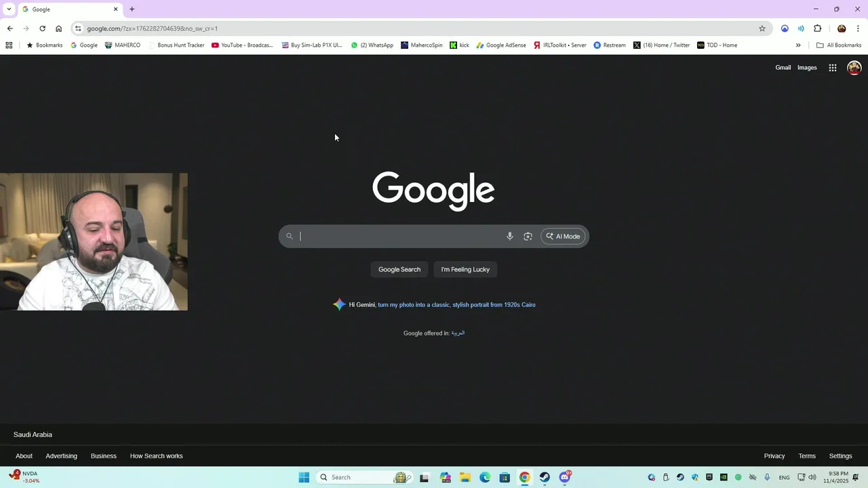Open Windows Start menu
Viewport: 868px width, 488px height.
304,477
